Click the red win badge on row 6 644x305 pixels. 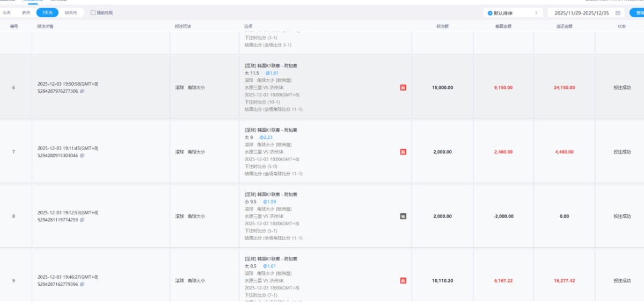point(403,87)
